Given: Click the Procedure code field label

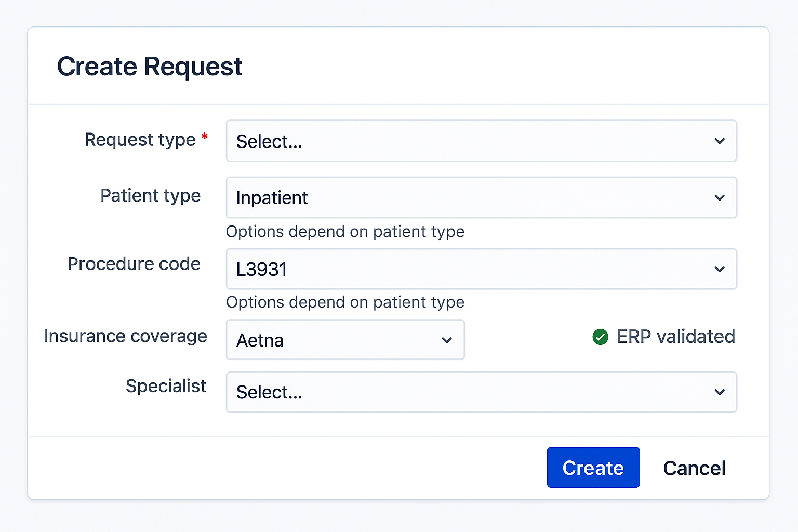Looking at the screenshot, I should (134, 264).
